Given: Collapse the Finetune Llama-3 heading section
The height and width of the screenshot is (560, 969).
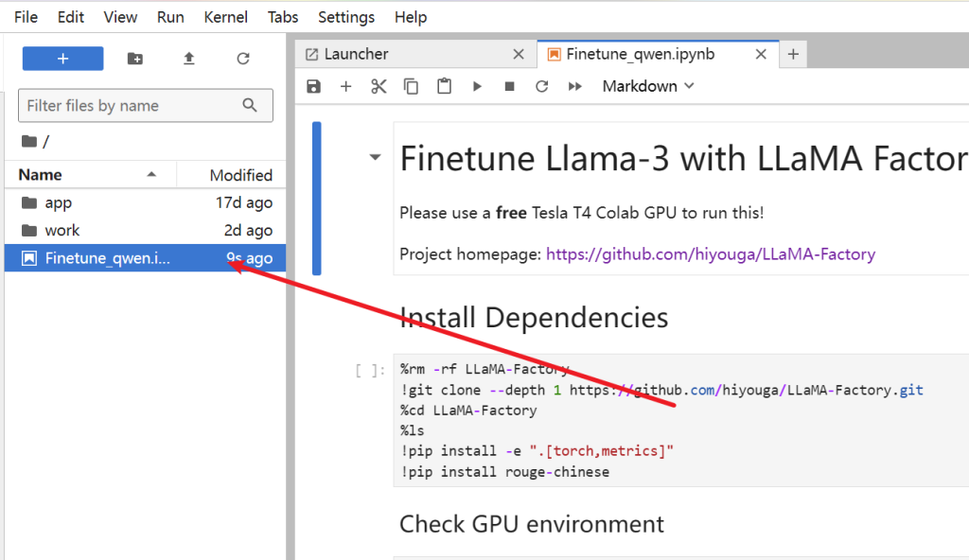Looking at the screenshot, I should pos(375,157).
